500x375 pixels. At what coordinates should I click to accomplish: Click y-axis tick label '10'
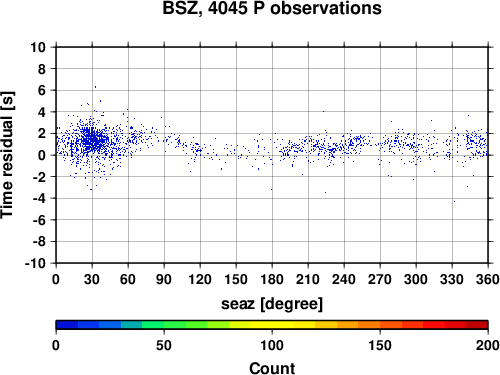[38, 47]
